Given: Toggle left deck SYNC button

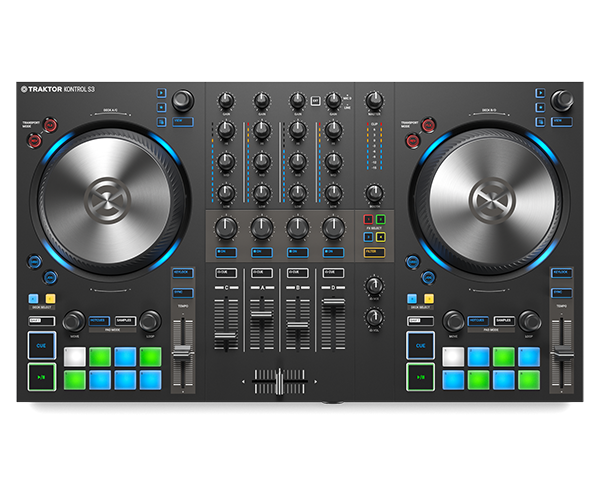Looking at the screenshot, I should click(183, 293).
